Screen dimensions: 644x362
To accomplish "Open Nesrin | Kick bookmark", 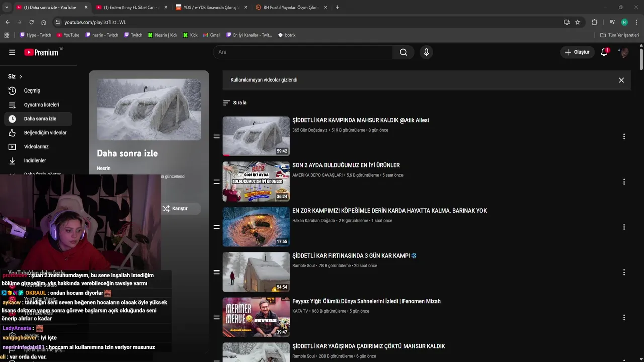I will tap(163, 35).
